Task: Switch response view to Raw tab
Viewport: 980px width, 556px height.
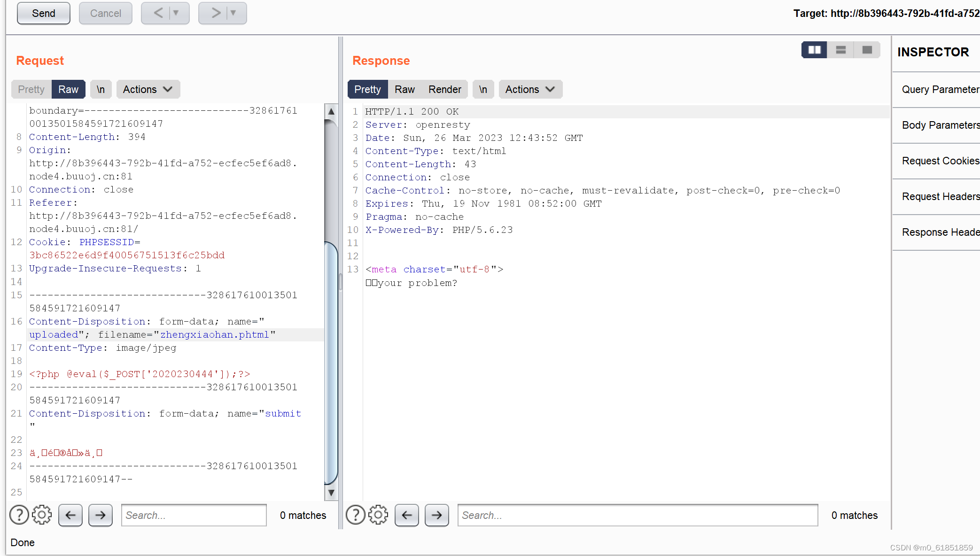Action: [x=404, y=89]
